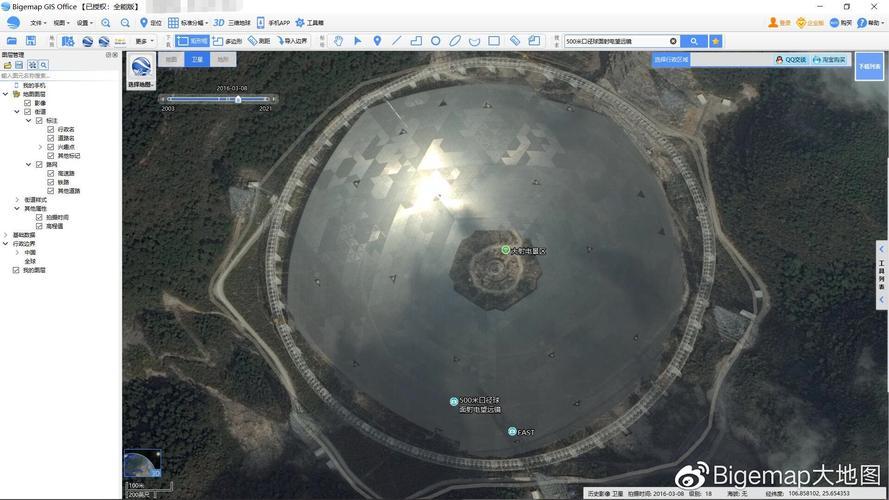Click the save disk icon in toolbar
The width and height of the screenshot is (889, 500).
coord(31,41)
